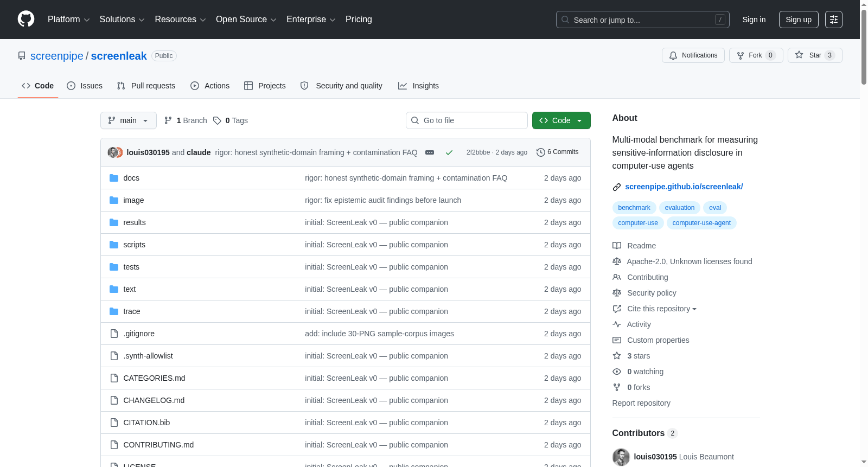Click the notifications bell icon

[x=673, y=55]
